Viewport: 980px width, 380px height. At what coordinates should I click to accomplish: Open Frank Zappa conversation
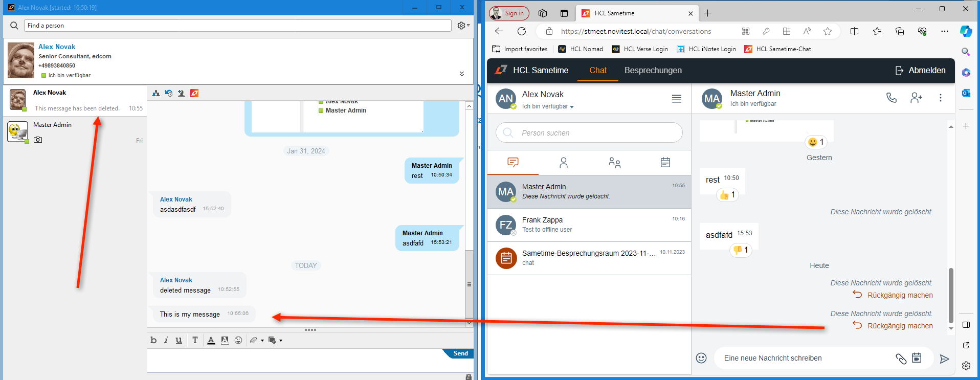pos(589,225)
